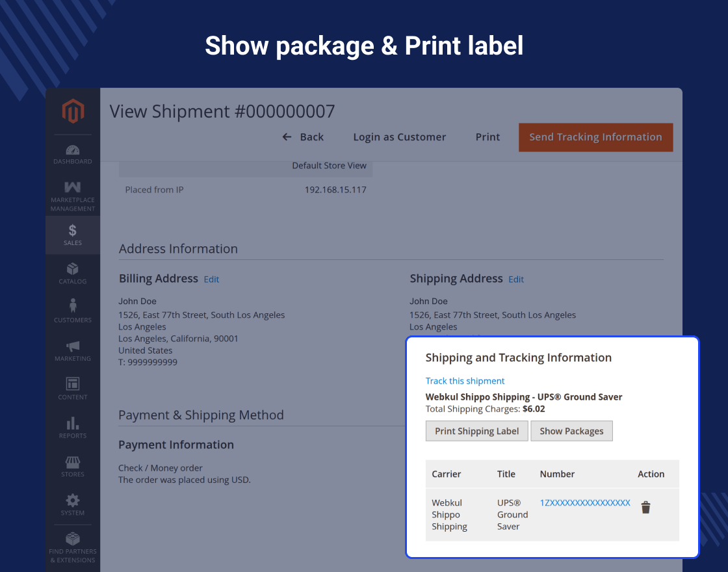The height and width of the screenshot is (572, 728).
Task: Open the Content sidebar menu
Action: pos(72,389)
